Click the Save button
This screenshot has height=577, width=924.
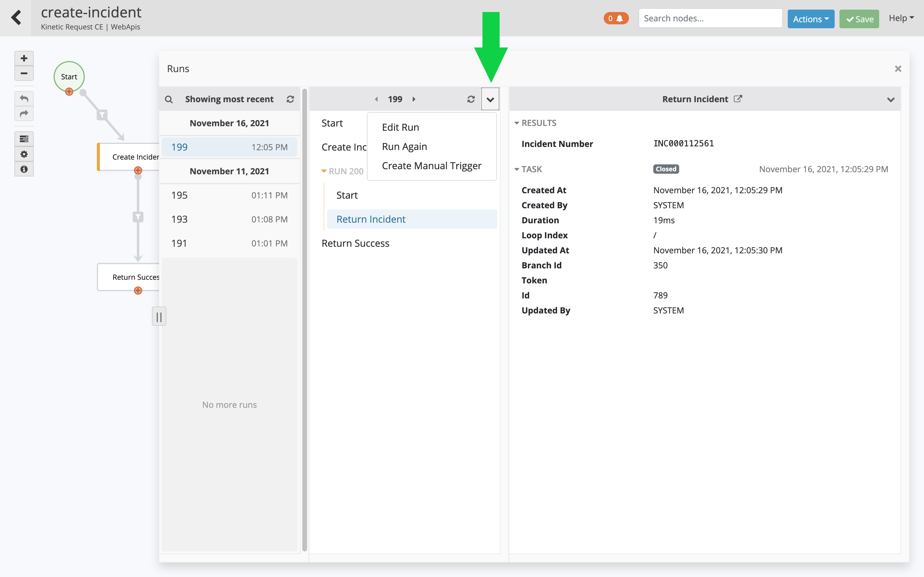859,19
